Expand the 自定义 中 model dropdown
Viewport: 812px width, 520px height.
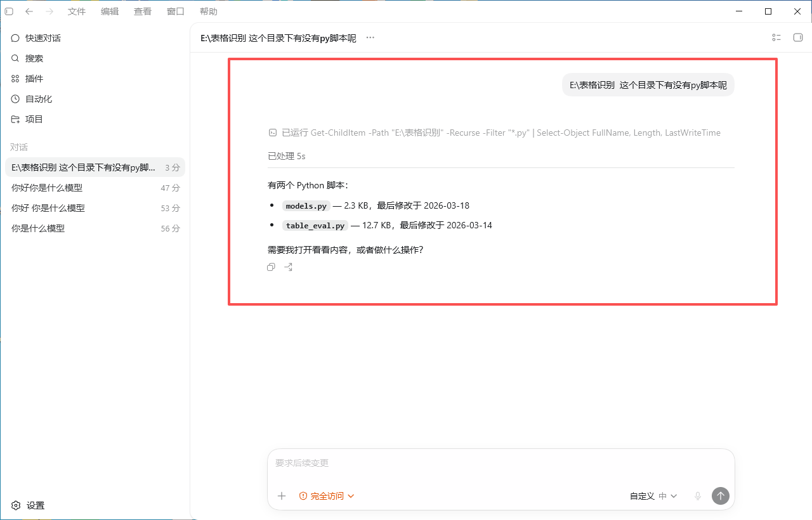[x=653, y=496]
